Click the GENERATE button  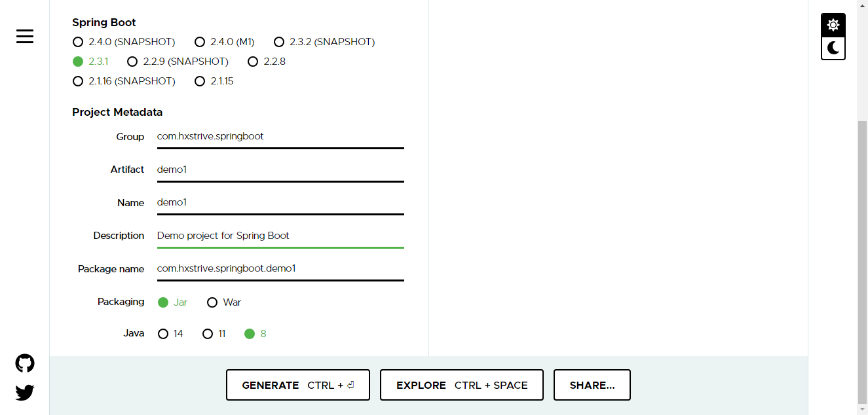(298, 385)
